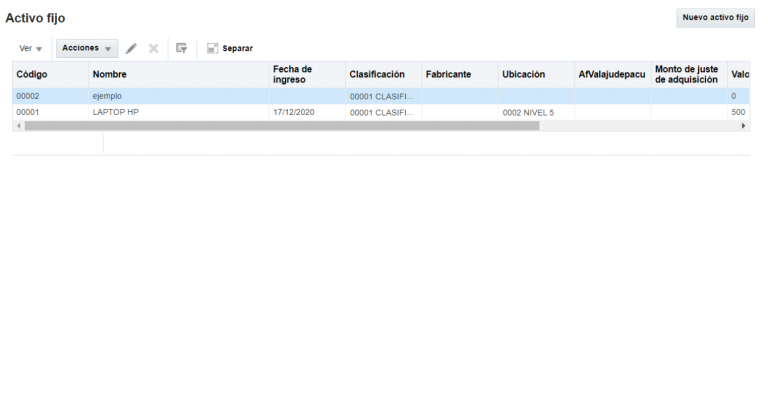Click the horizontal scrollbar right arrow
Image resolution: width=768 pixels, height=398 pixels.
(x=744, y=126)
